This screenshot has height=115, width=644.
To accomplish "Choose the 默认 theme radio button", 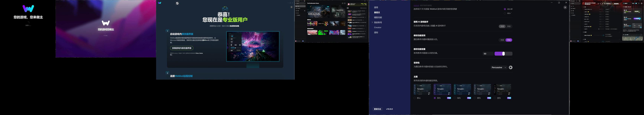I will 415,98.
